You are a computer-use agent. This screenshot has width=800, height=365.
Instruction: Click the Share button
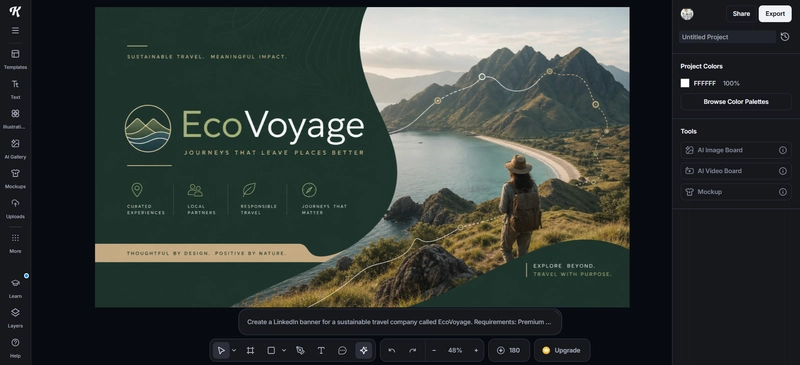pyautogui.click(x=741, y=14)
